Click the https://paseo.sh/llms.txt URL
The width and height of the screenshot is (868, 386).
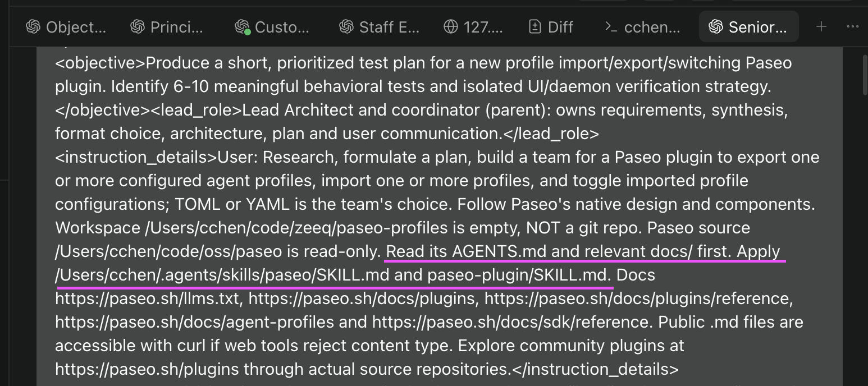coord(148,298)
